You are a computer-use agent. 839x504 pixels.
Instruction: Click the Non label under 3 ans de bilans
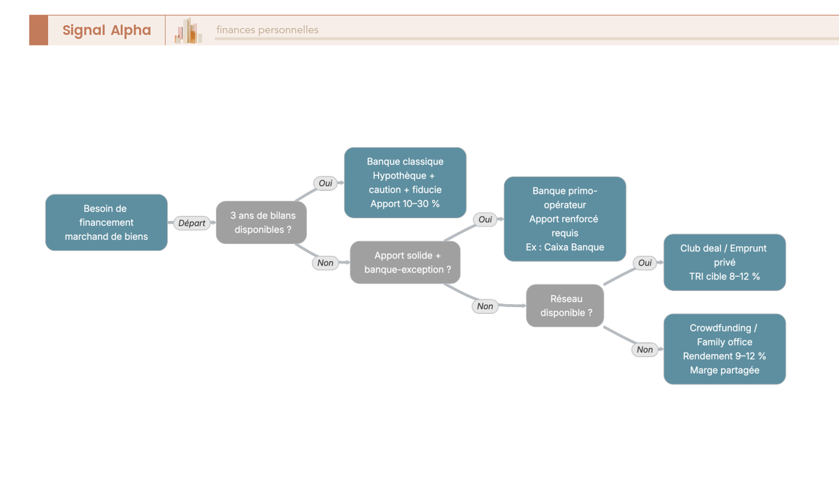click(325, 263)
